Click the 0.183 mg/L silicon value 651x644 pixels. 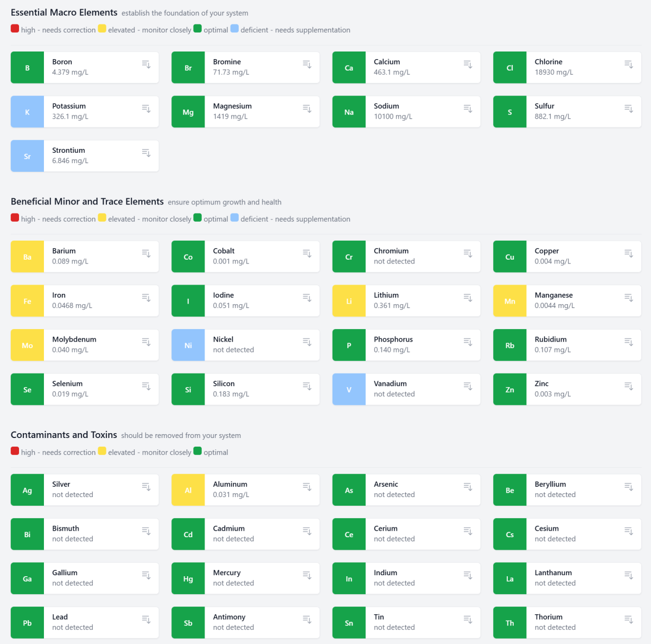point(231,394)
